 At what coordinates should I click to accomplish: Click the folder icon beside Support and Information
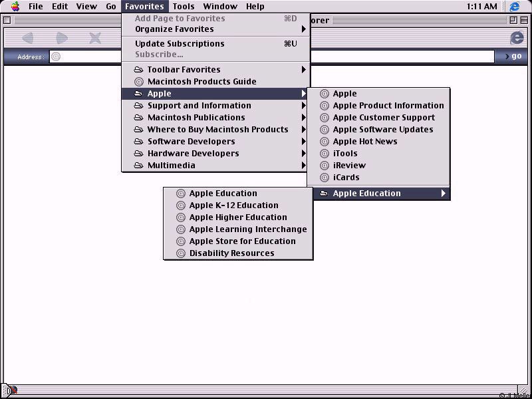138,106
